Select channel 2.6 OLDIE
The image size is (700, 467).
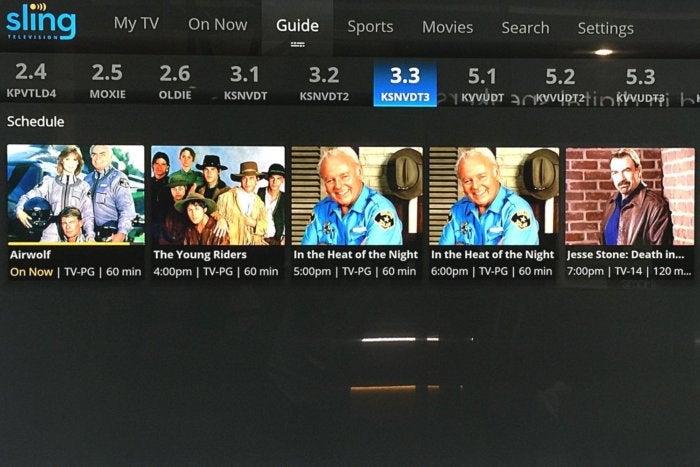pos(175,82)
